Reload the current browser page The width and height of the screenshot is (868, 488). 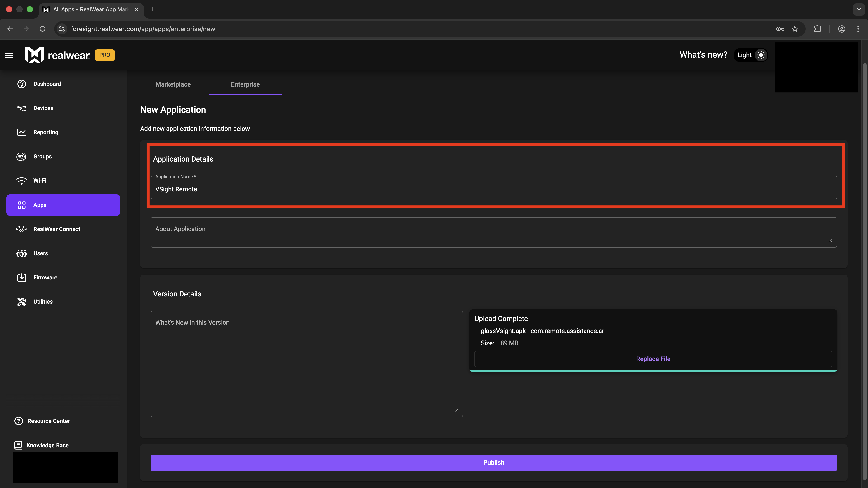coord(42,29)
